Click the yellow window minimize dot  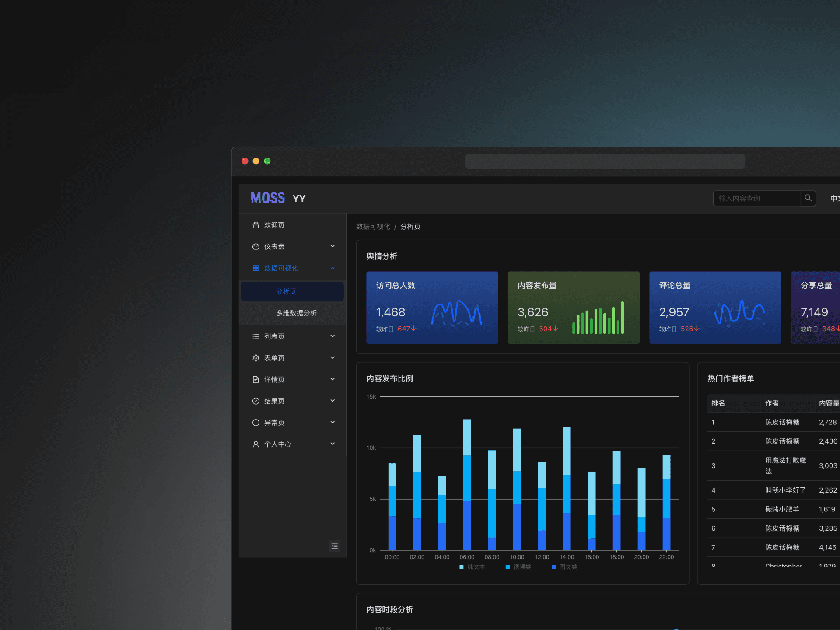[x=256, y=161]
